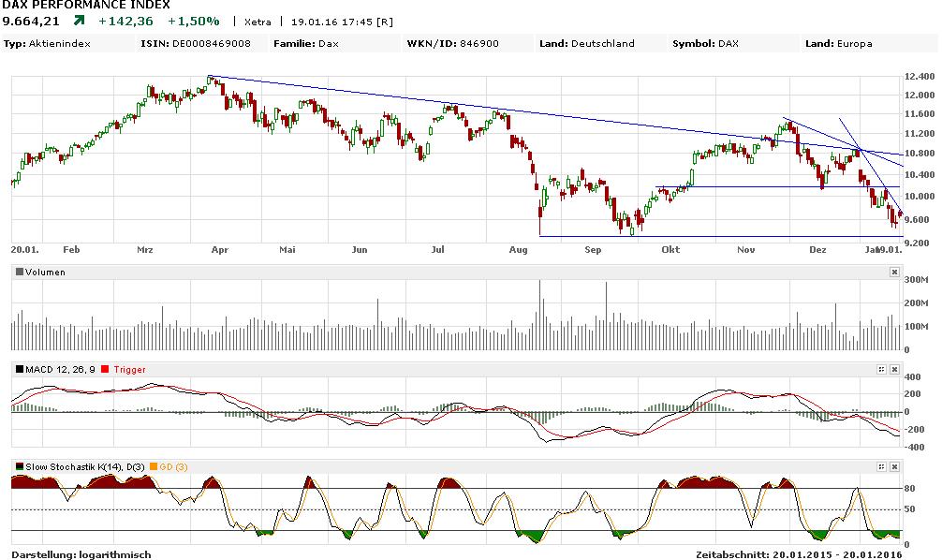Select the 'Slow Stochastik K(14), D(3)' label
This screenshot has width=942, height=560.
coord(84,467)
